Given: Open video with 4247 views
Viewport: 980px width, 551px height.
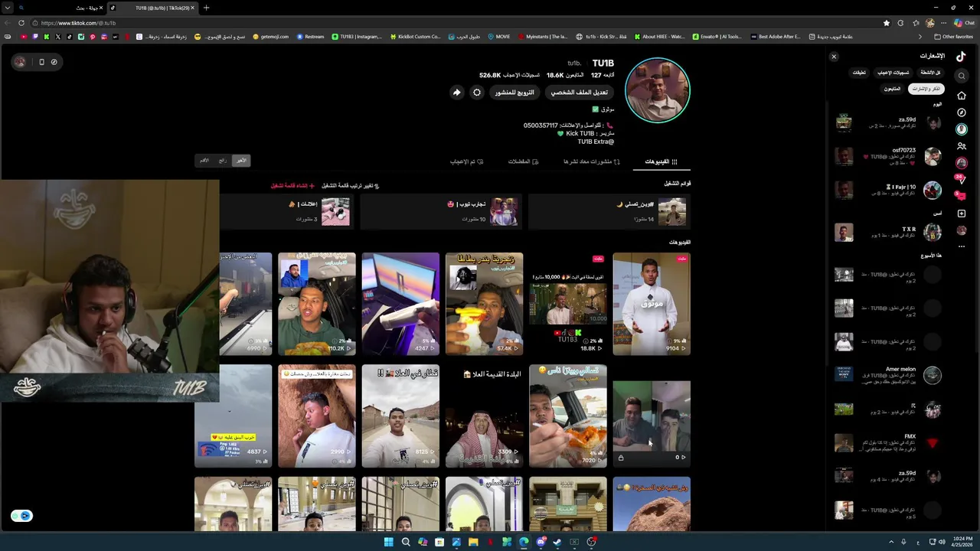Looking at the screenshot, I should (400, 304).
